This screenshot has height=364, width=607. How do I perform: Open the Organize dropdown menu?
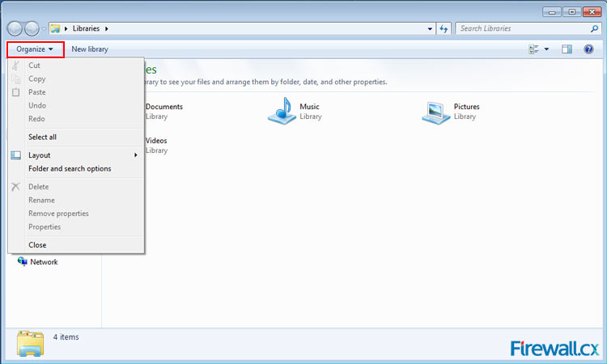pos(35,49)
